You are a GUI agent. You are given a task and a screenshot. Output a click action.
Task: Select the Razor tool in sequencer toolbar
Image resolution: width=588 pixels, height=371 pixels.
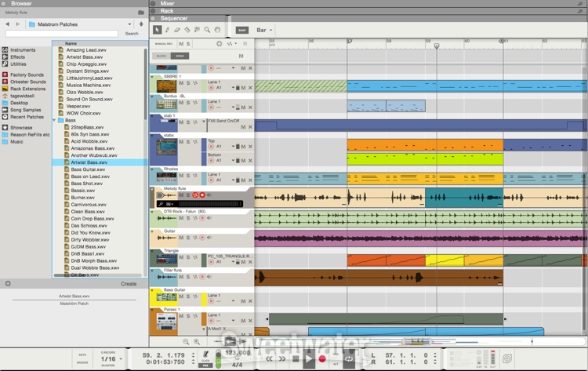click(187, 30)
